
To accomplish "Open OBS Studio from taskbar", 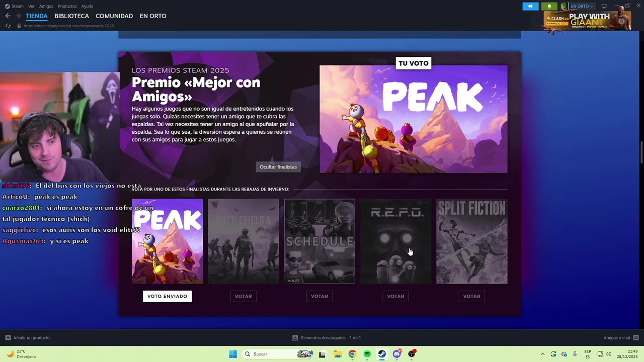I will (x=412, y=354).
